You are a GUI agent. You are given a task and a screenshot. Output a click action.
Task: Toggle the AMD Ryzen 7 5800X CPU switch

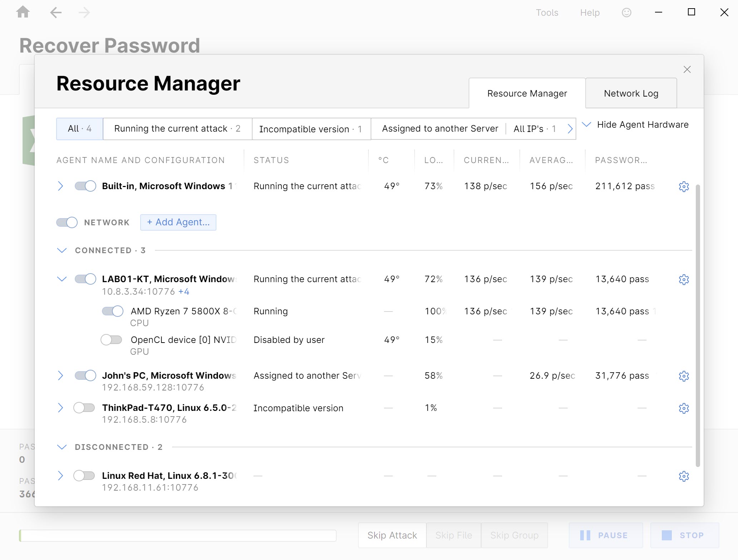(x=112, y=311)
